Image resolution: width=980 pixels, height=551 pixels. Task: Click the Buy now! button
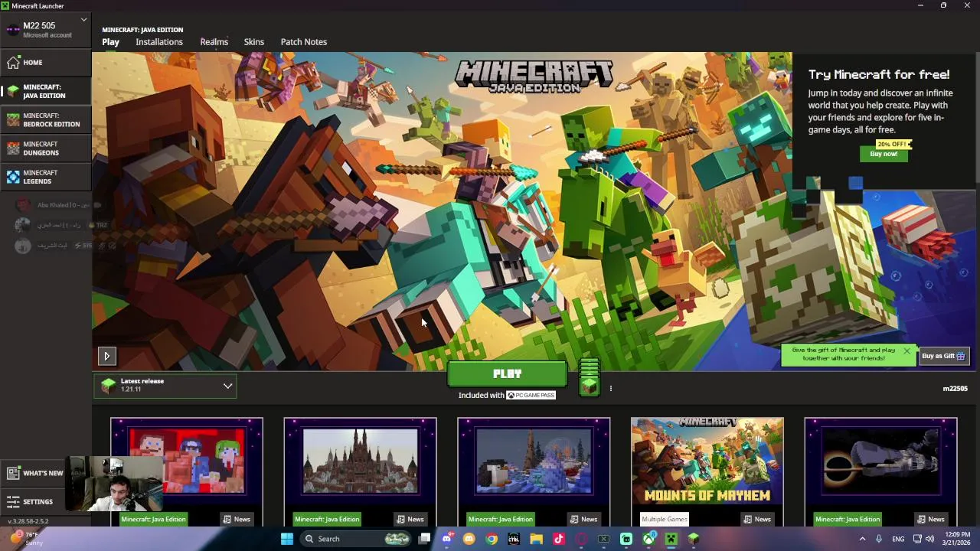click(884, 154)
